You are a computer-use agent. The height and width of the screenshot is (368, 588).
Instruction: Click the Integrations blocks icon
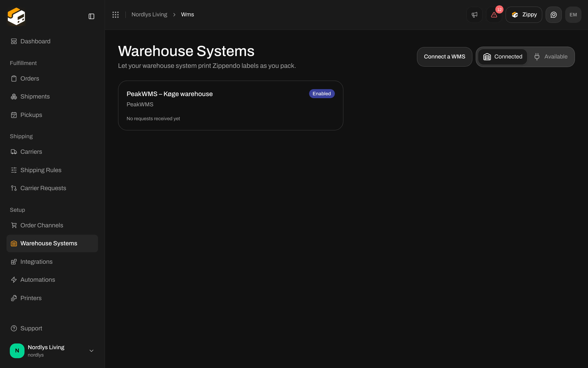pyautogui.click(x=14, y=262)
